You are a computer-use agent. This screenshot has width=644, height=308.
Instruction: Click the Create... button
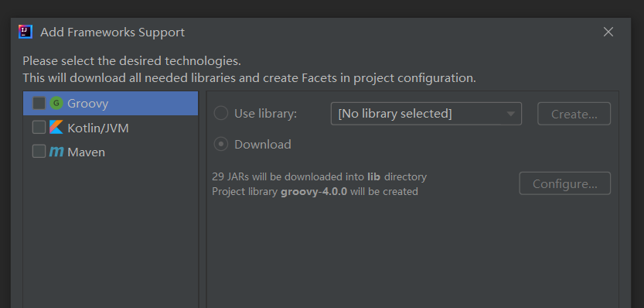574,114
